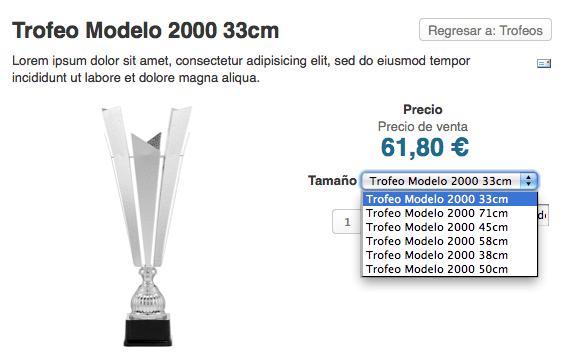Click the quantity input field showing 1

tap(347, 222)
